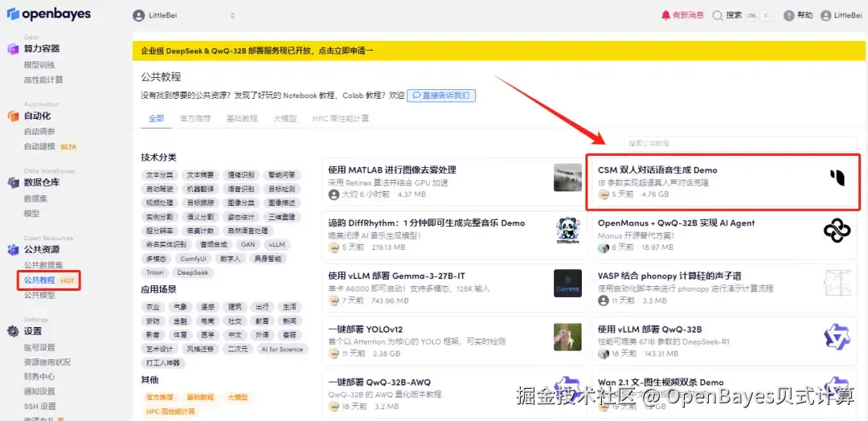Open the DiffRhythm panda thumbnail
This screenshot has height=421, width=868.
pos(567,230)
